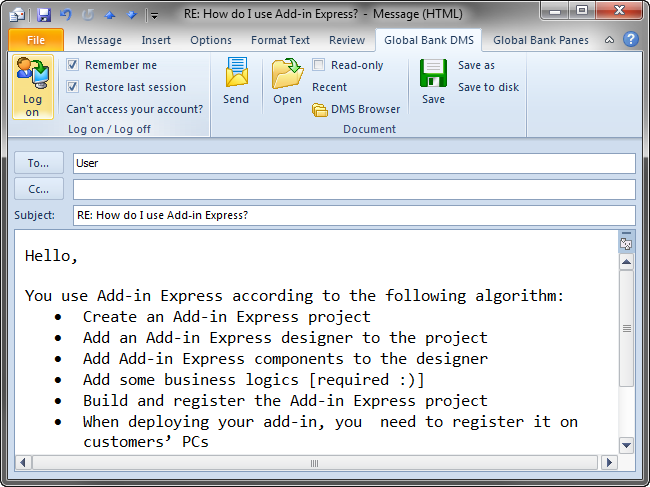This screenshot has height=487, width=650.
Task: Click the To... button
Action: coord(39,163)
